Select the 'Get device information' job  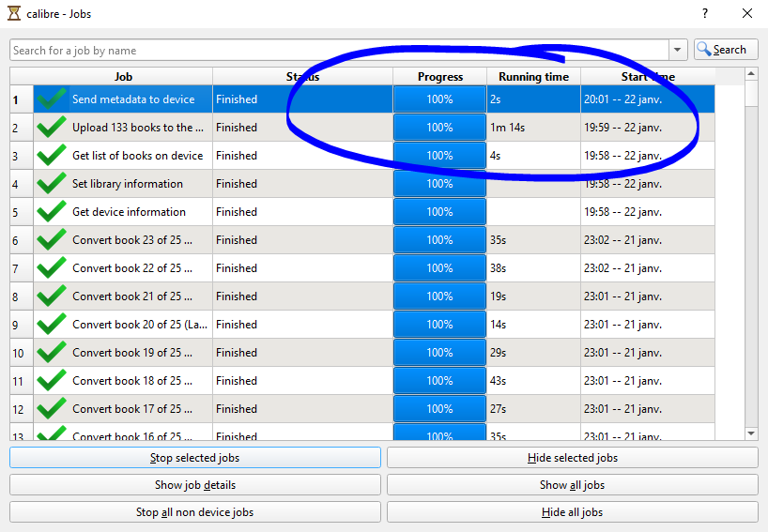click(x=129, y=211)
